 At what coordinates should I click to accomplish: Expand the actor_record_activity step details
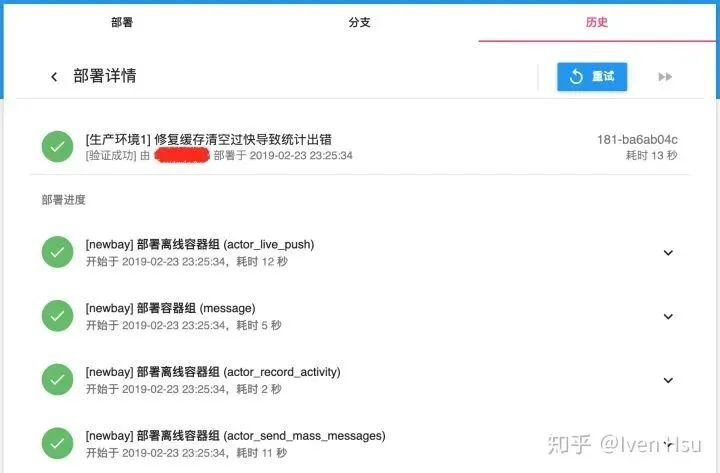(x=668, y=380)
